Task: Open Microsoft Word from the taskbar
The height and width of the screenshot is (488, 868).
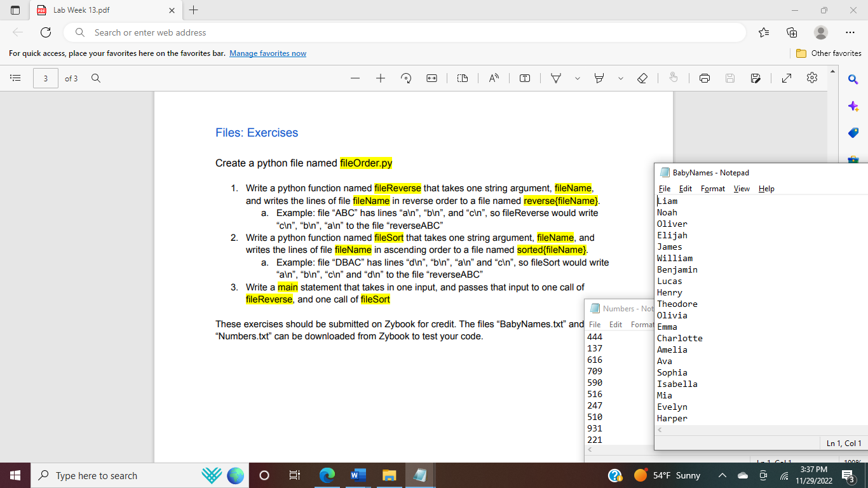Action: (358, 475)
